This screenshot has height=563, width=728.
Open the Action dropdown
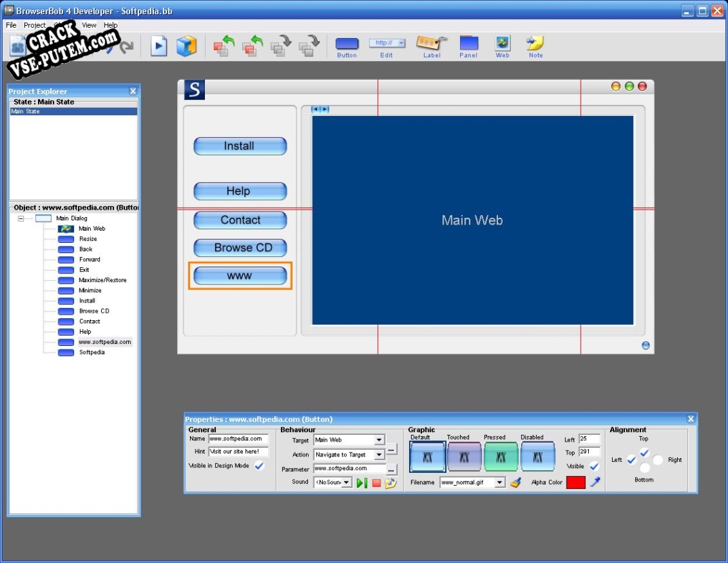tap(379, 454)
